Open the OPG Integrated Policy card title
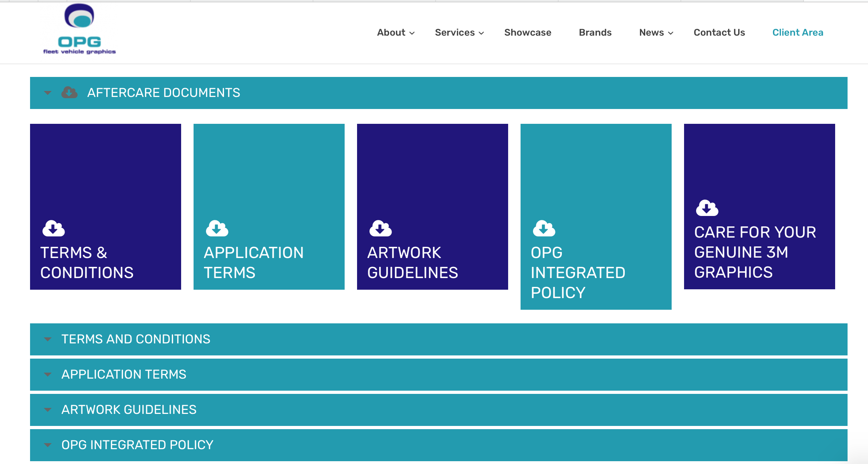This screenshot has width=868, height=464. coord(578,272)
